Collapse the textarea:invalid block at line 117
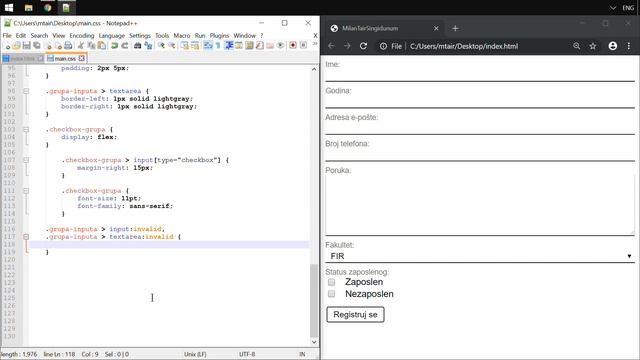640x360 pixels. pos(26,237)
